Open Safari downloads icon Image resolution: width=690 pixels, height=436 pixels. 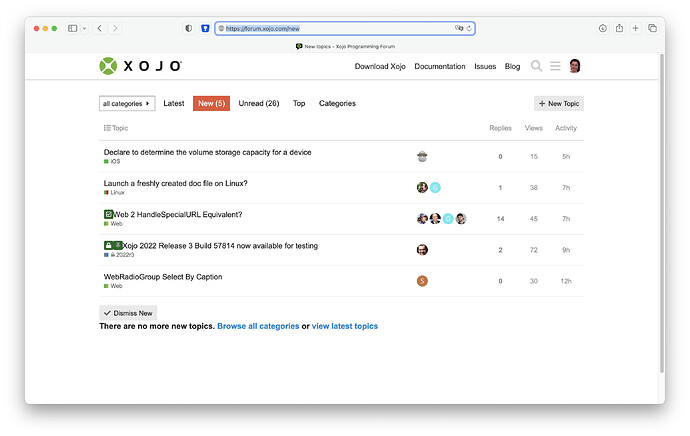(603, 28)
